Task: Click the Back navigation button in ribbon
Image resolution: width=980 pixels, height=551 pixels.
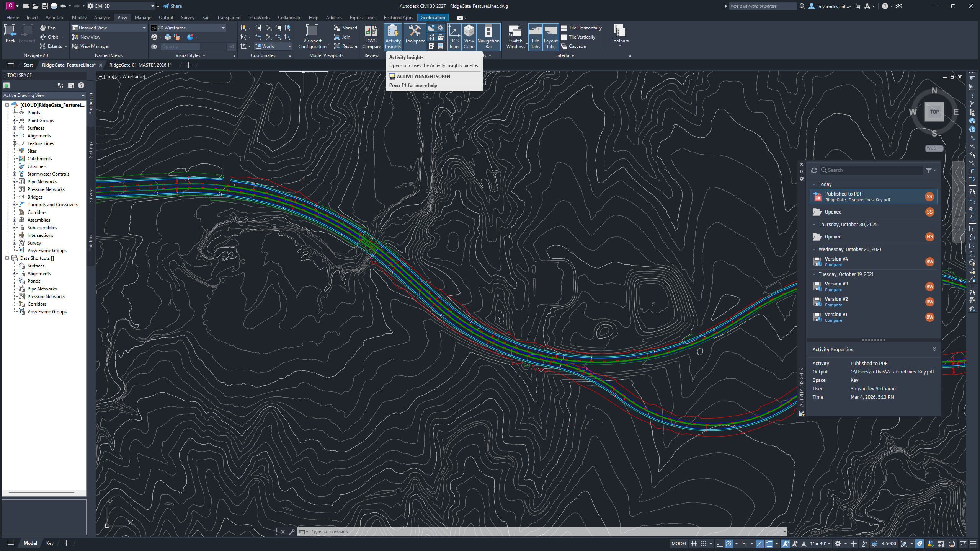Action: (x=10, y=34)
